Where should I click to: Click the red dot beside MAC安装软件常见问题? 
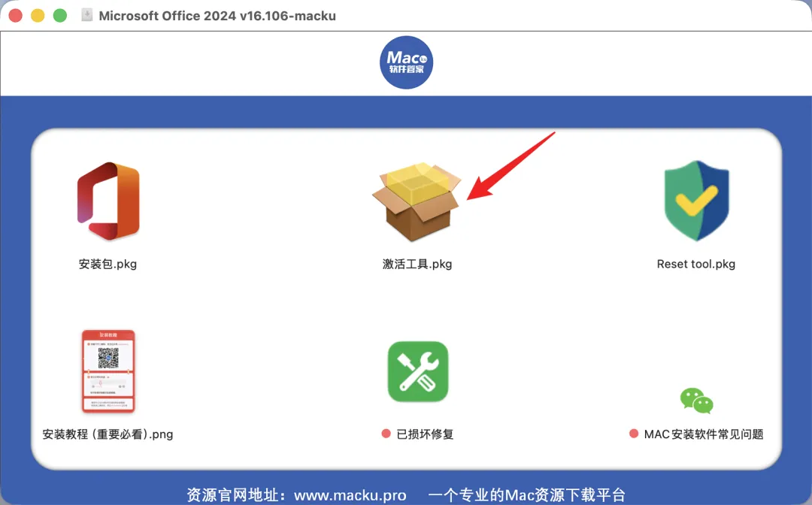[634, 434]
